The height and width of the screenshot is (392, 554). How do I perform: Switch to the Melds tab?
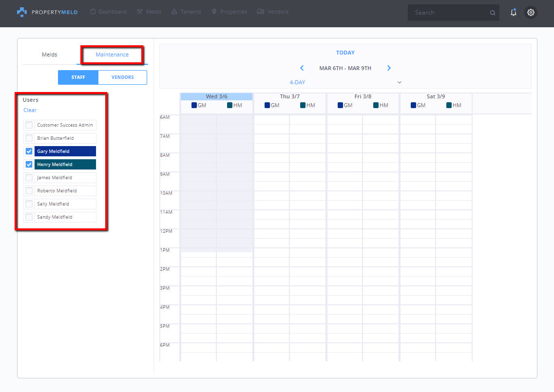click(x=50, y=55)
